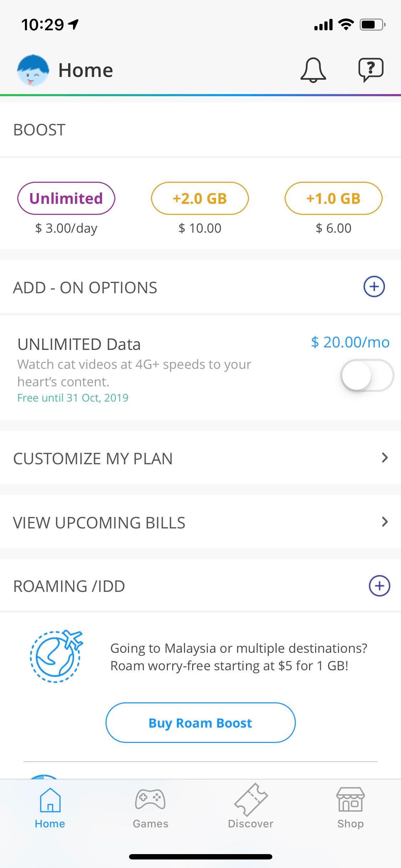Expand ROAMING /IDD plus button
This screenshot has width=401, height=868.
[379, 586]
